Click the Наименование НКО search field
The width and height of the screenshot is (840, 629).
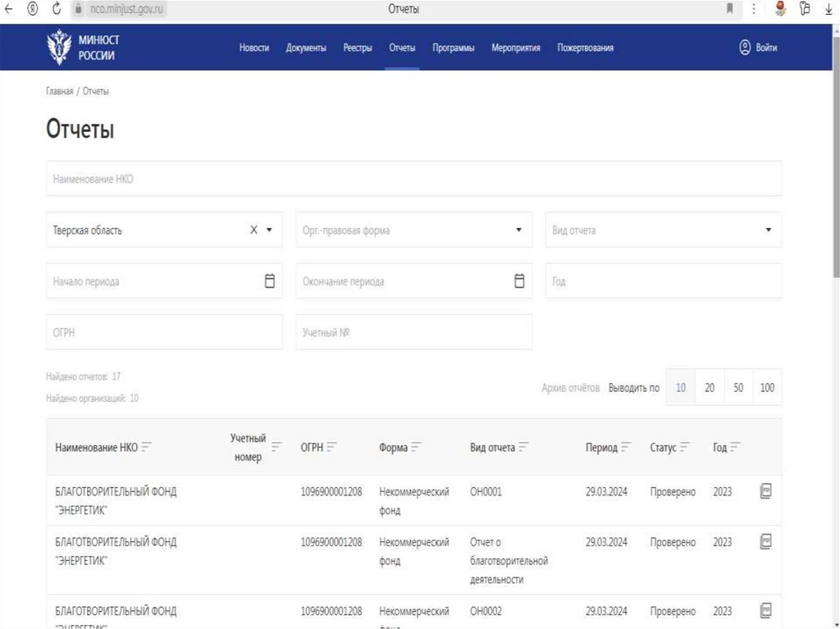coord(413,179)
